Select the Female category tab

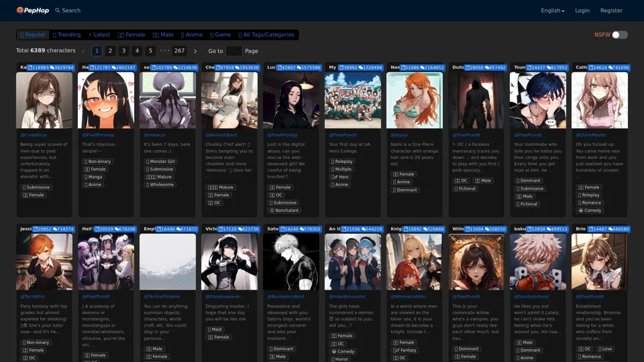click(131, 35)
